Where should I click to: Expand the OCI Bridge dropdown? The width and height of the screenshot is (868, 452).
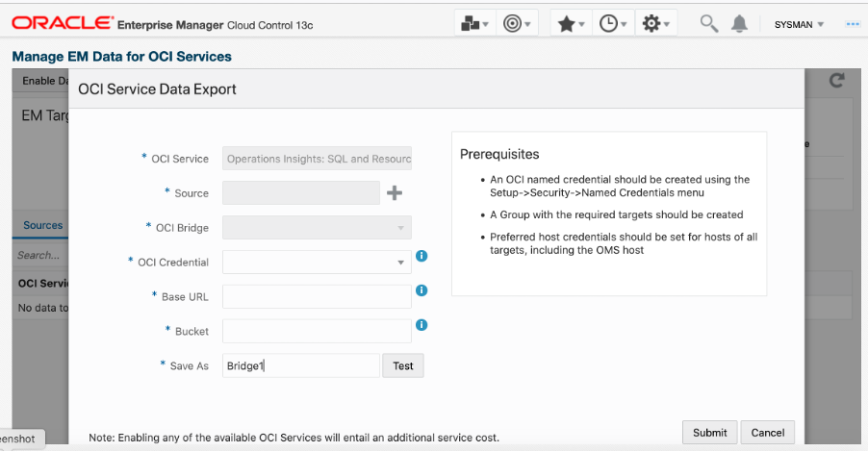400,228
